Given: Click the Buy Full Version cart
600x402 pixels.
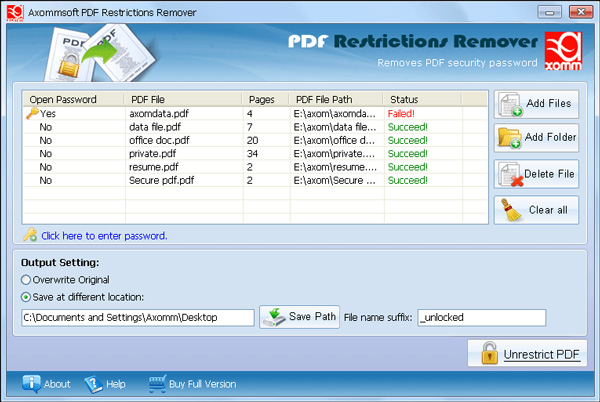Looking at the screenshot, I should [x=192, y=384].
